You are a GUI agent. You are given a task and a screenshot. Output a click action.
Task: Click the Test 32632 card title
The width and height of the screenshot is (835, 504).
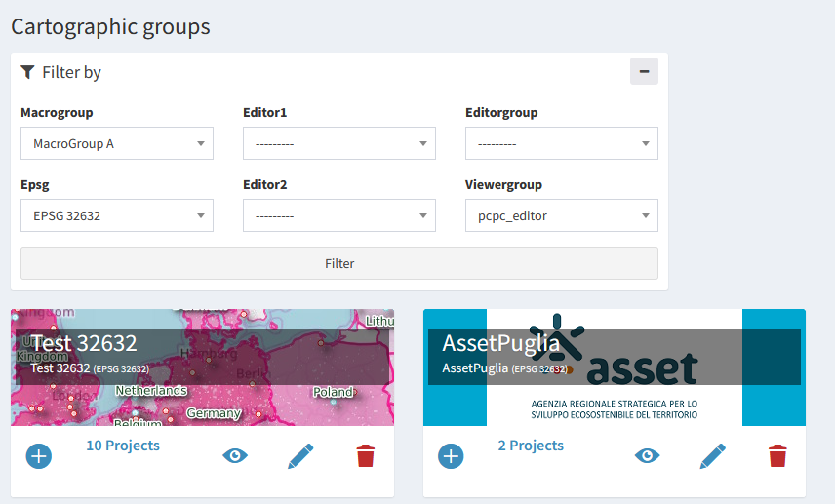click(x=84, y=343)
